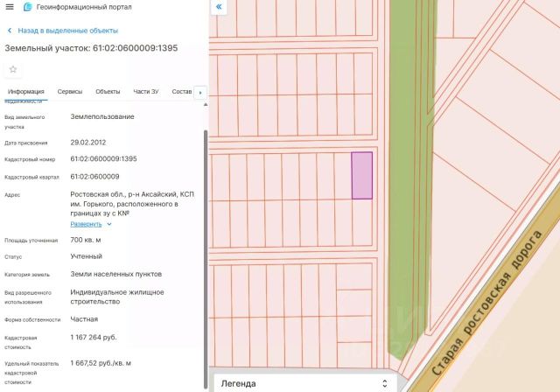Click the cadastral number value "61:02:0600009:1395" in the table
The width and height of the screenshot is (560, 392).
103,159
